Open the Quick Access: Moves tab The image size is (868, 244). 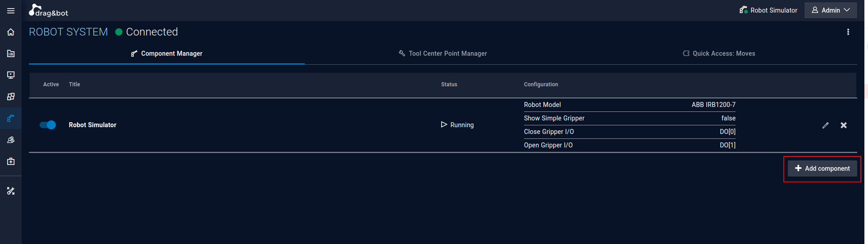(x=719, y=53)
